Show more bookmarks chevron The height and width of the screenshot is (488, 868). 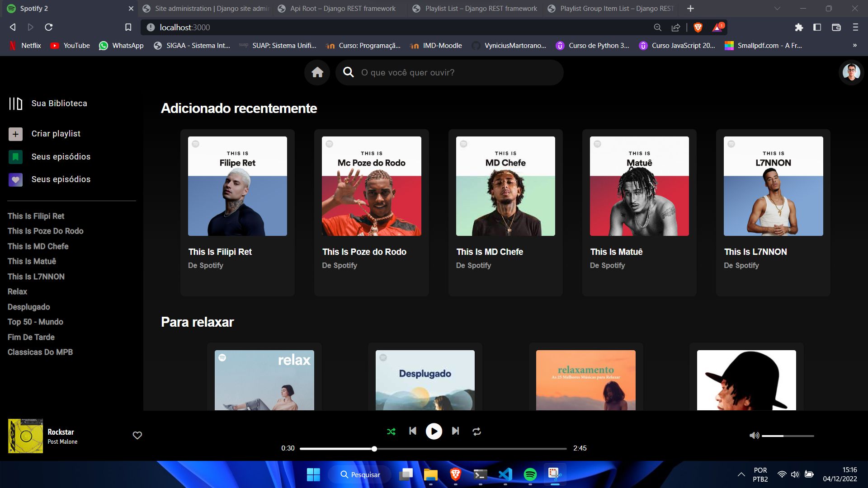coord(854,46)
